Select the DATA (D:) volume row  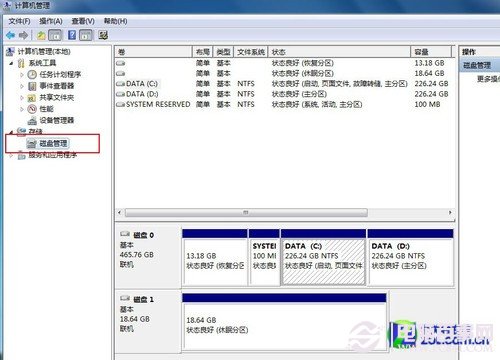click(284, 94)
